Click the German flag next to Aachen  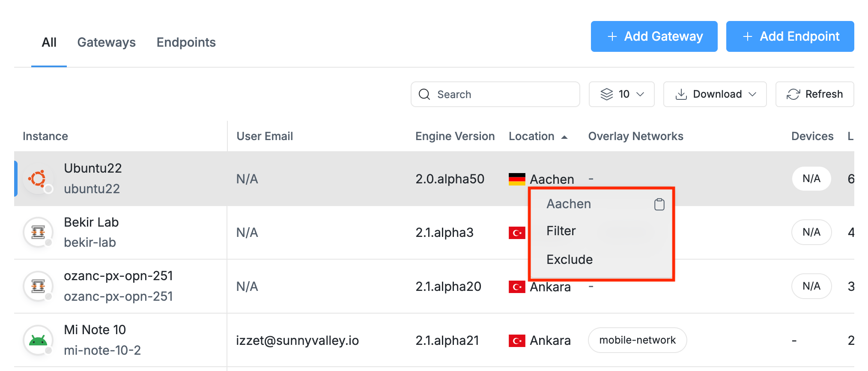[517, 179]
